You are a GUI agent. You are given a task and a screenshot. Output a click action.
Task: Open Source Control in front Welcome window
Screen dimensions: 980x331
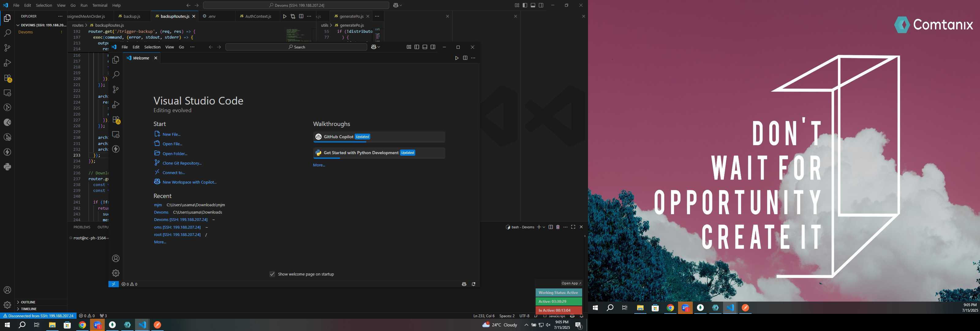[116, 89]
